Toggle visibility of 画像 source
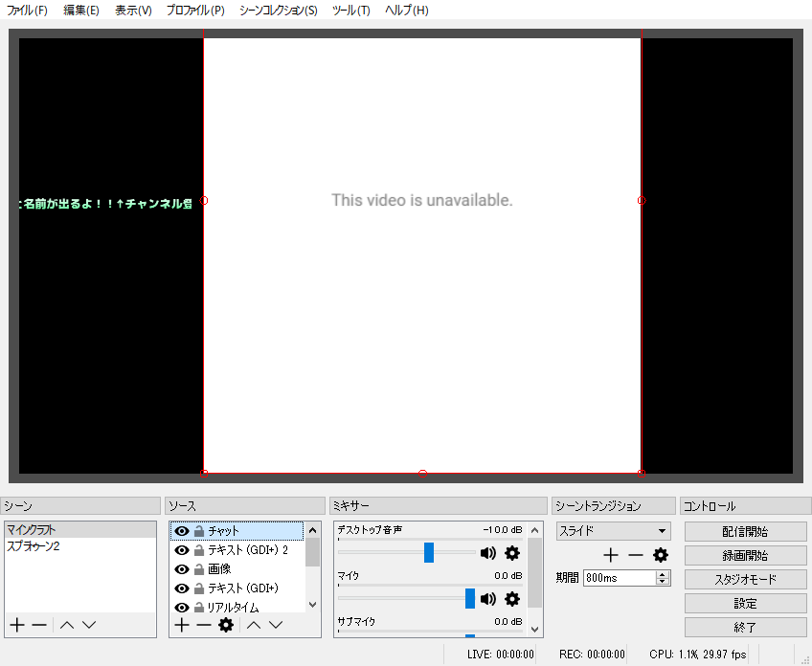Image resolution: width=812 pixels, height=666 pixels. 181,569
